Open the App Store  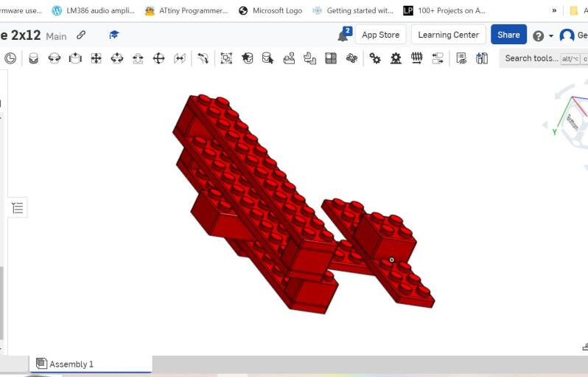[381, 35]
